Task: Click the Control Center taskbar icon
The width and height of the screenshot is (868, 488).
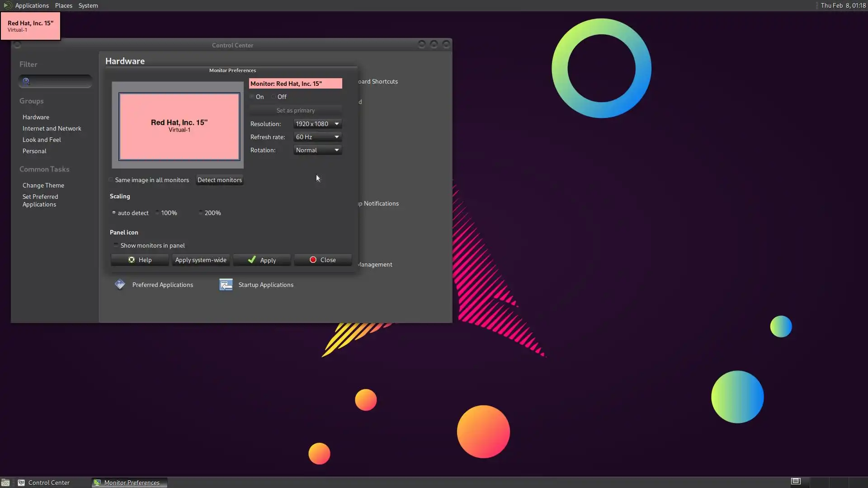Action: tap(21, 483)
